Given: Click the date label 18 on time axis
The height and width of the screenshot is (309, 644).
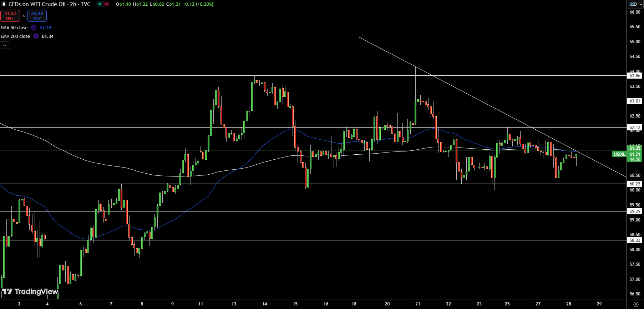Looking at the screenshot, I should 354,304.
